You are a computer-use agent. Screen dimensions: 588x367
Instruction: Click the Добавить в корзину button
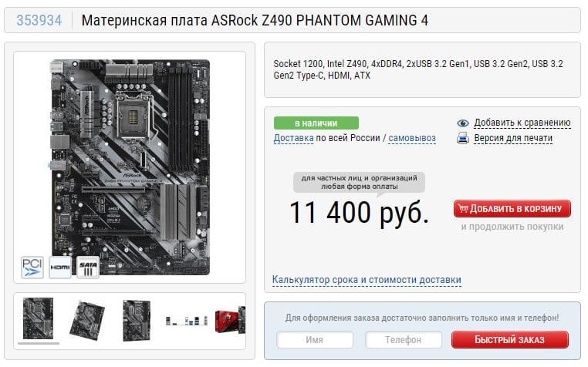pyautogui.click(x=512, y=208)
